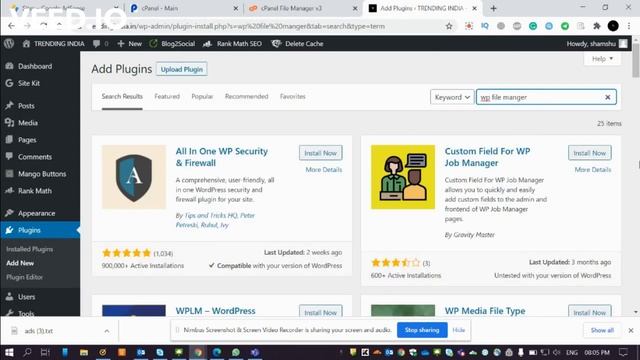Open Add New plugins submenu item
Viewport: 640px width, 360px height.
coord(20,263)
